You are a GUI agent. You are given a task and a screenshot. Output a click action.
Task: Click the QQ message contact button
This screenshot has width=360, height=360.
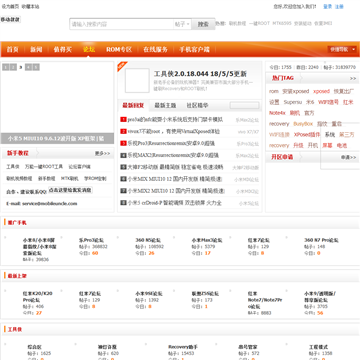pos(70,190)
